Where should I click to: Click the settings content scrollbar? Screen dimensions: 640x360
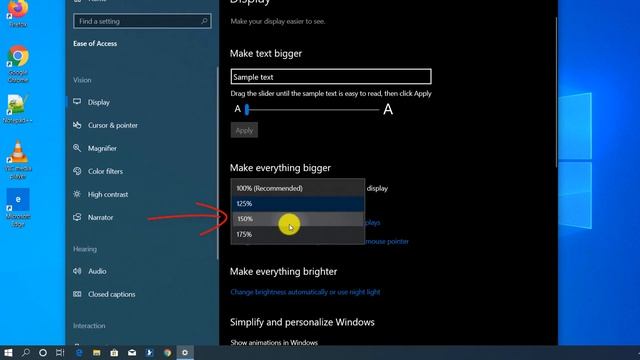pyautogui.click(x=556, y=92)
